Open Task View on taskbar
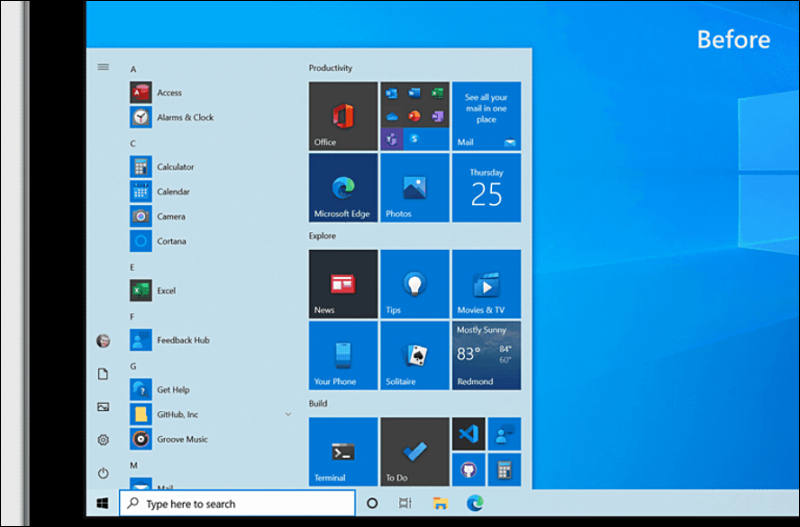This screenshot has height=527, width=800. [405, 504]
